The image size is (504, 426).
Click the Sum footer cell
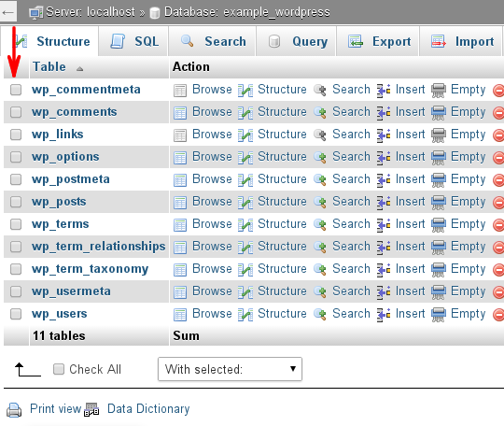(186, 336)
